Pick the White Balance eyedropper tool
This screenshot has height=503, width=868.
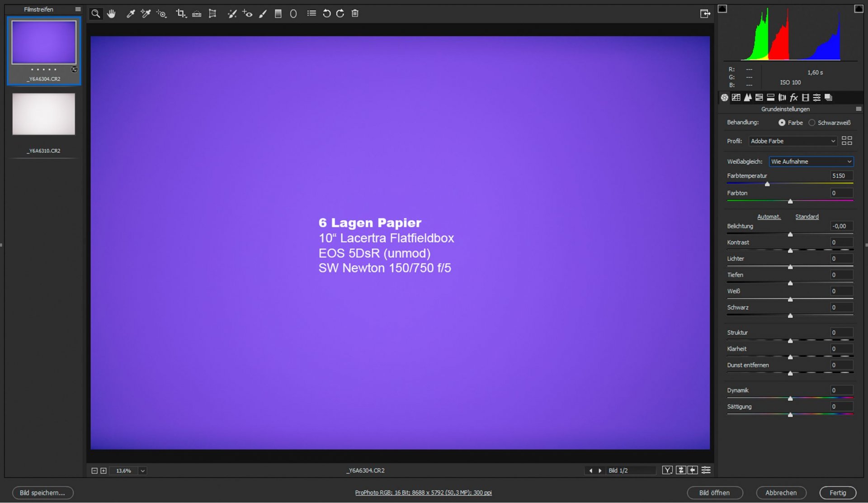pos(131,14)
